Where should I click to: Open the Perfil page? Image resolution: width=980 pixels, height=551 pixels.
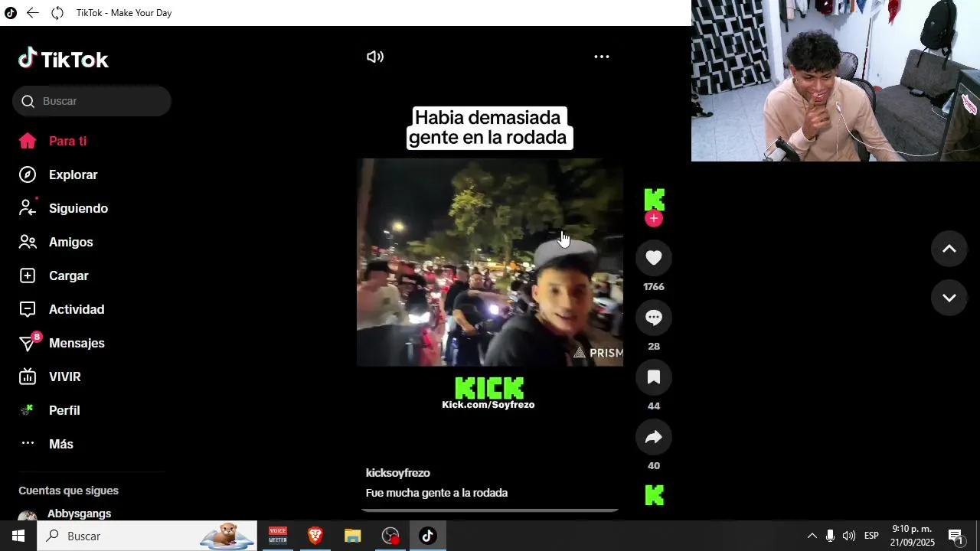64,410
